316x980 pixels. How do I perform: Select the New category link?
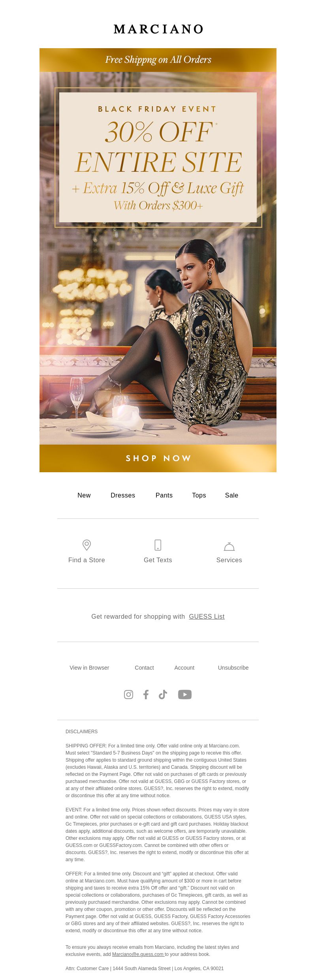(84, 495)
